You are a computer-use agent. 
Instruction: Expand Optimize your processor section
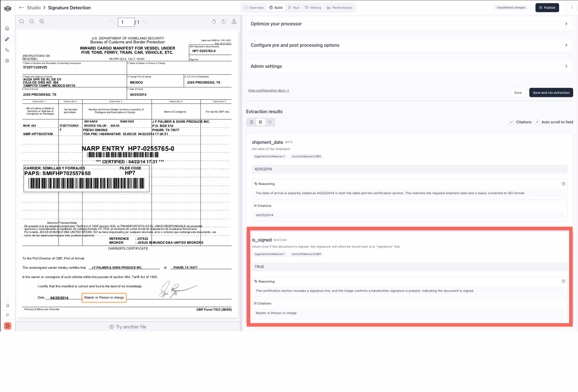pos(566,24)
